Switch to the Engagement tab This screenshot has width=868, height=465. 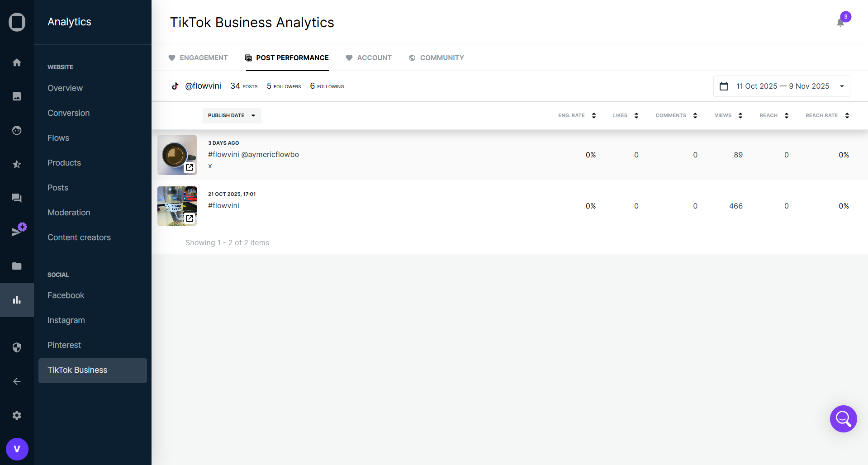[198, 58]
